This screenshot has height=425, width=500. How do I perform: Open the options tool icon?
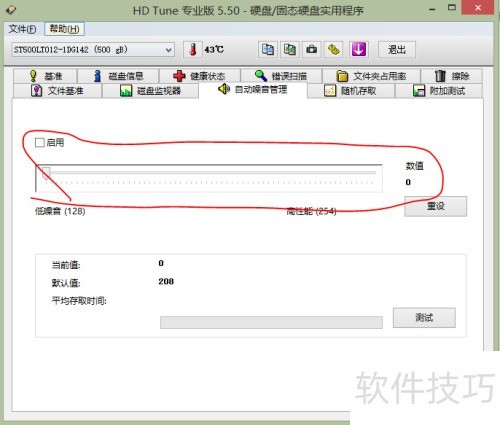click(334, 50)
